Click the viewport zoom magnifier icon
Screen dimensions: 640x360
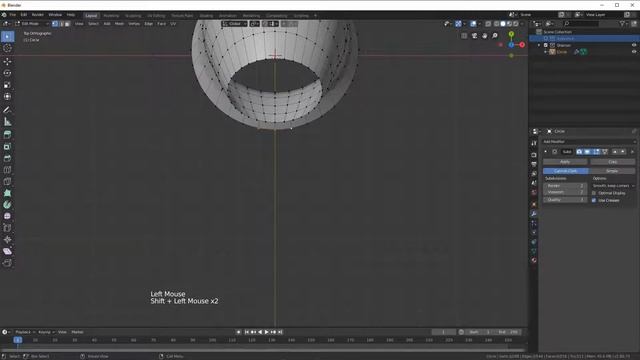click(x=495, y=36)
